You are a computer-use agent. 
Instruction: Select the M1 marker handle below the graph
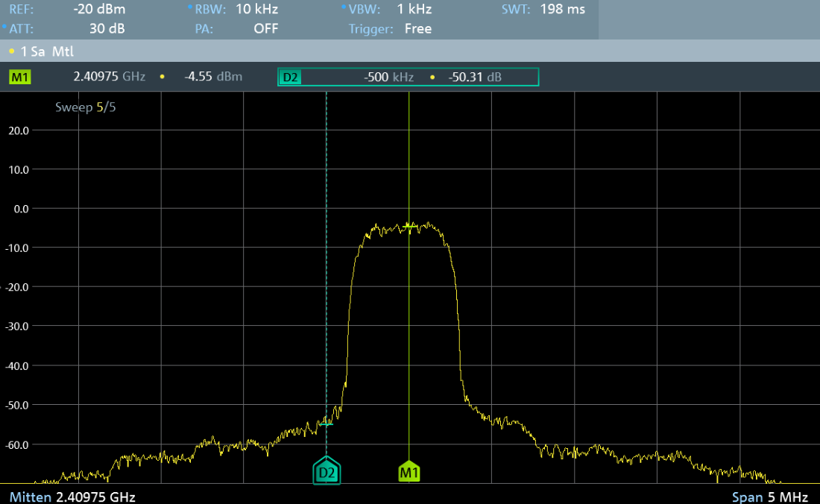tap(409, 472)
